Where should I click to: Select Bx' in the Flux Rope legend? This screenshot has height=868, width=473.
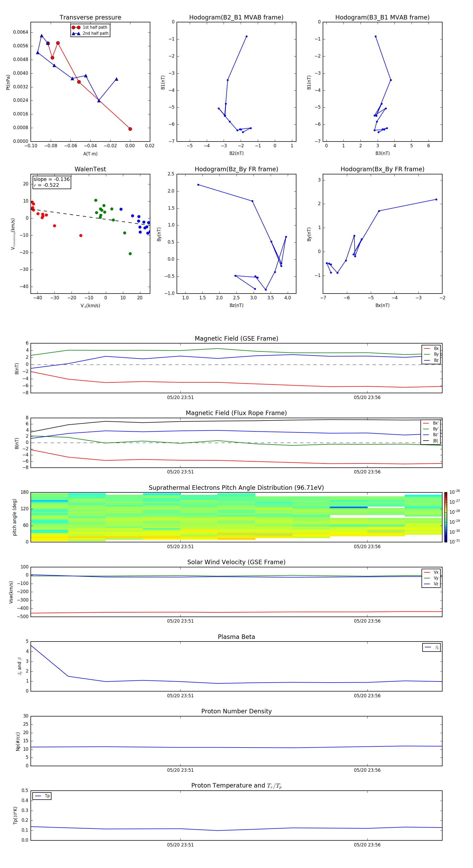pyautogui.click(x=431, y=423)
